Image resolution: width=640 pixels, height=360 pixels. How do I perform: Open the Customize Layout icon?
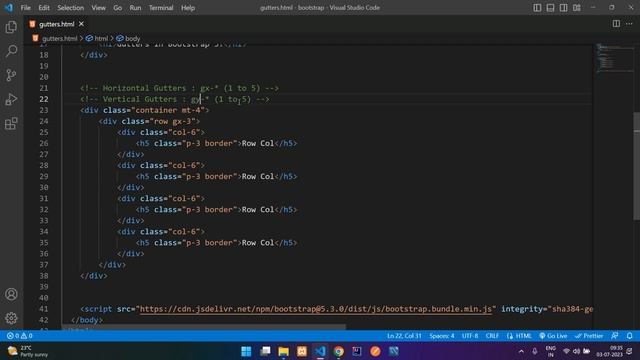pyautogui.click(x=577, y=8)
